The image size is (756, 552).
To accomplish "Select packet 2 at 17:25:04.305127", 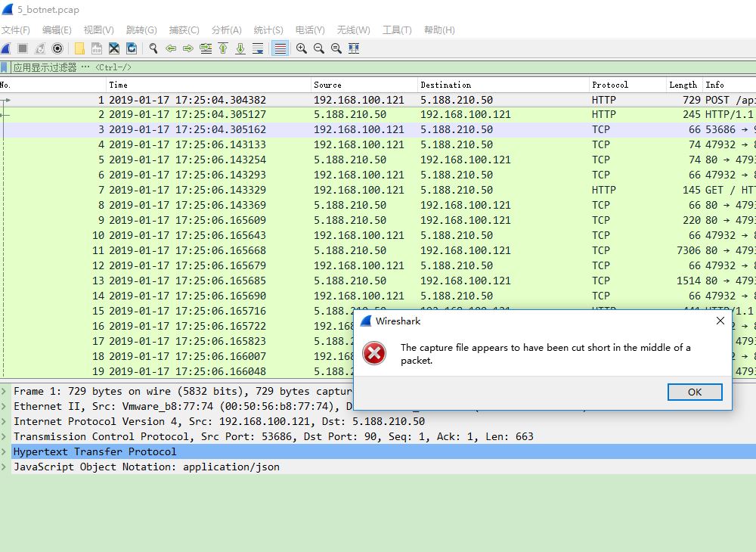I will tap(378, 114).
